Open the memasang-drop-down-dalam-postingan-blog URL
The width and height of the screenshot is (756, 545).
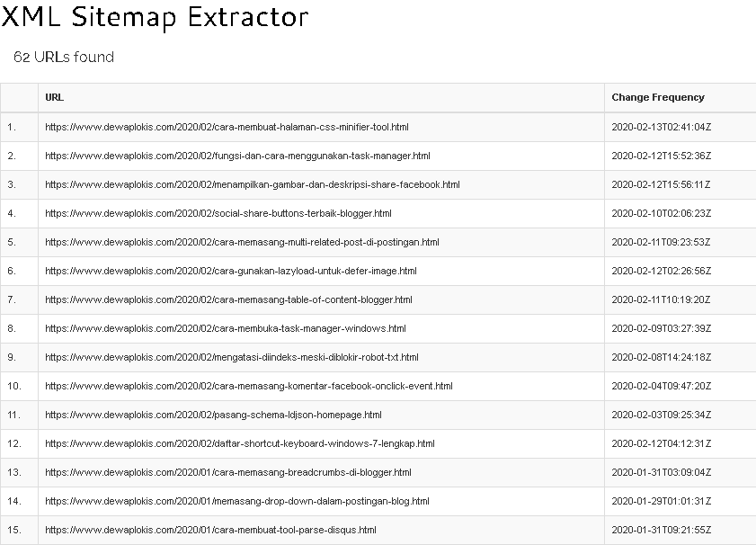[x=237, y=501]
